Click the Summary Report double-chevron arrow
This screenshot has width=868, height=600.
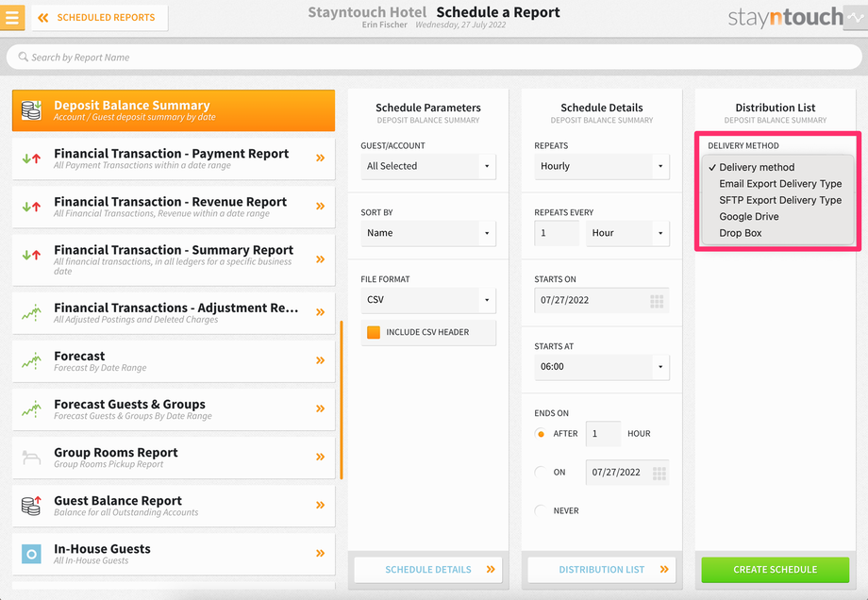click(320, 259)
